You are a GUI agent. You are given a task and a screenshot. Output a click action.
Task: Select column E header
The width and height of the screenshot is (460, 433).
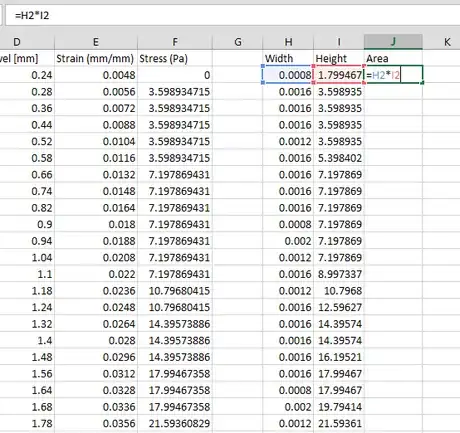coord(96,42)
